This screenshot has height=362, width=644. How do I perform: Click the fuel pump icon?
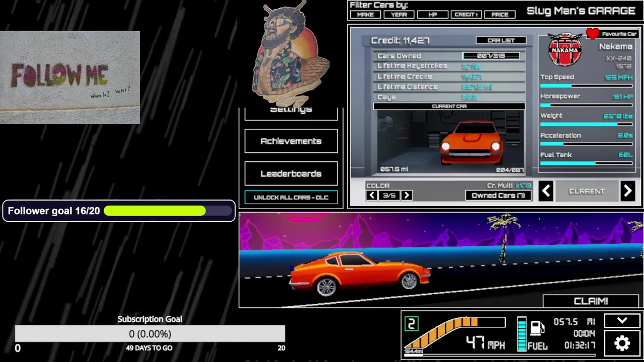click(537, 329)
